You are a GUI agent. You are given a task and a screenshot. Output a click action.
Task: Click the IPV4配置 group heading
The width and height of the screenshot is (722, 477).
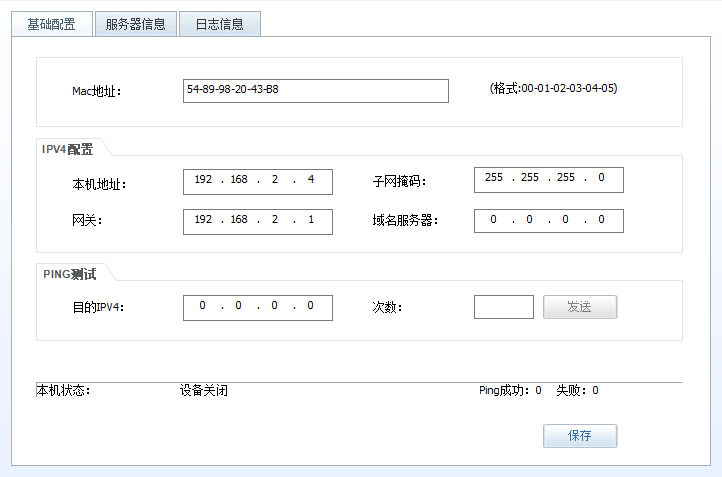click(x=68, y=149)
